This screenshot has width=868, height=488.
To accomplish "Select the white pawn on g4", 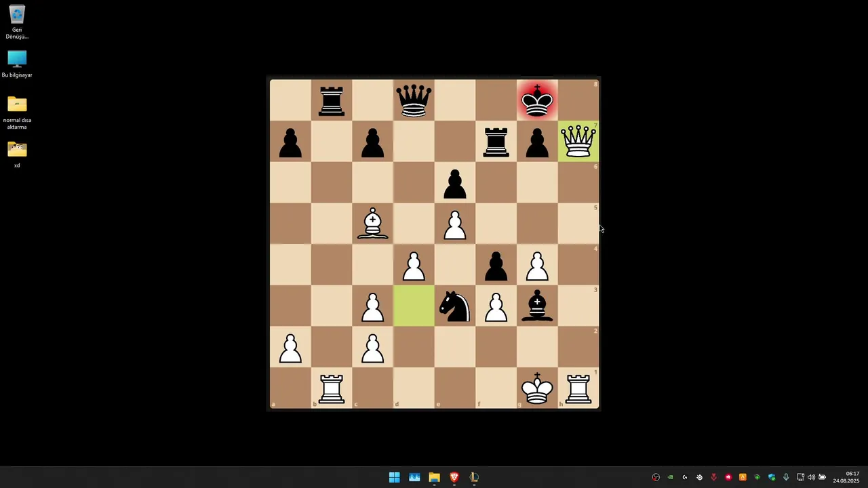I will click(537, 266).
